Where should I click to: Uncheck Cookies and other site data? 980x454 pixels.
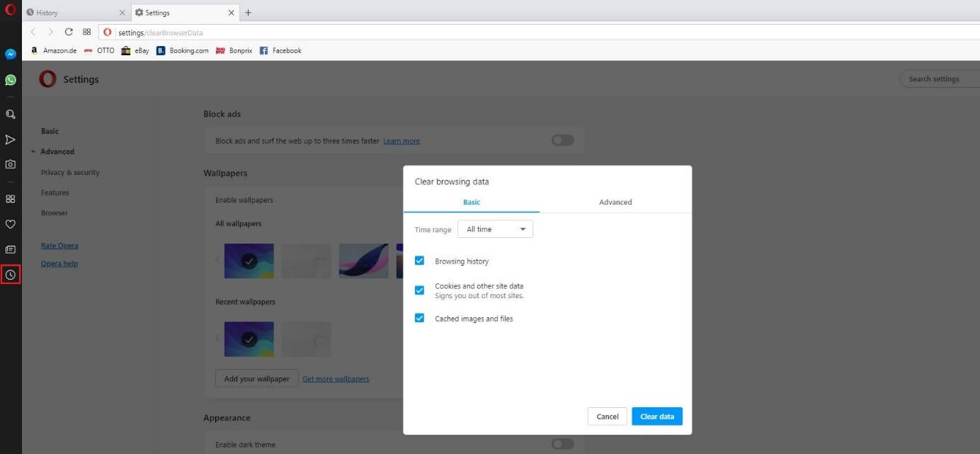(419, 290)
